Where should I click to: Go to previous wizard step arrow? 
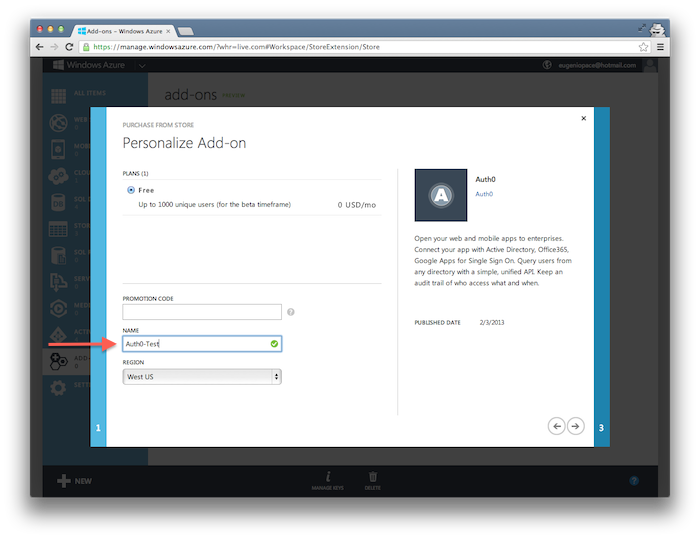click(x=556, y=426)
